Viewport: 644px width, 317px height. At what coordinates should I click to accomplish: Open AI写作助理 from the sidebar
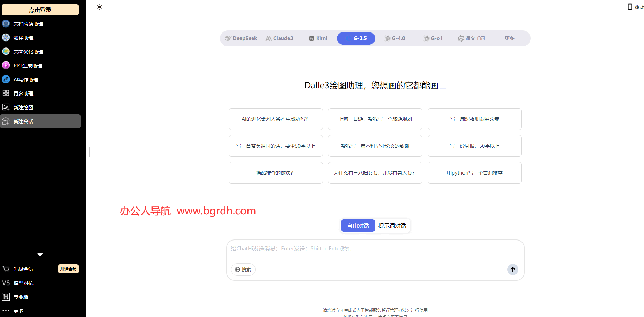point(25,80)
